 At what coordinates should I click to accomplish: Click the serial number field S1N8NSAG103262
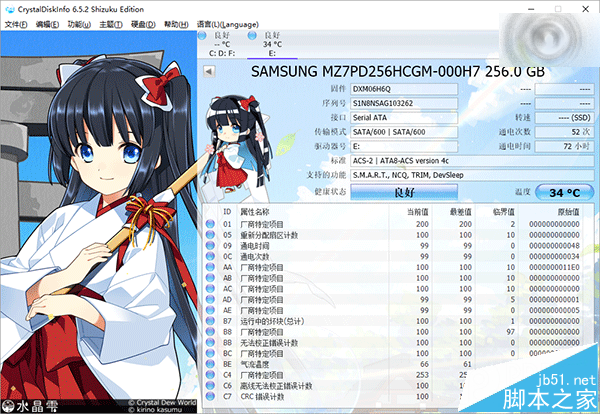(404, 103)
